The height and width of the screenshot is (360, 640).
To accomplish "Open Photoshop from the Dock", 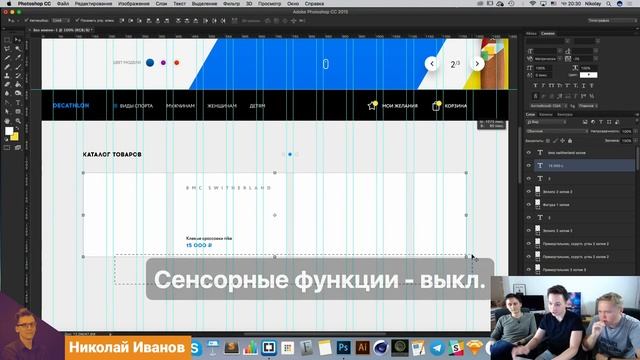I will coord(343,348).
